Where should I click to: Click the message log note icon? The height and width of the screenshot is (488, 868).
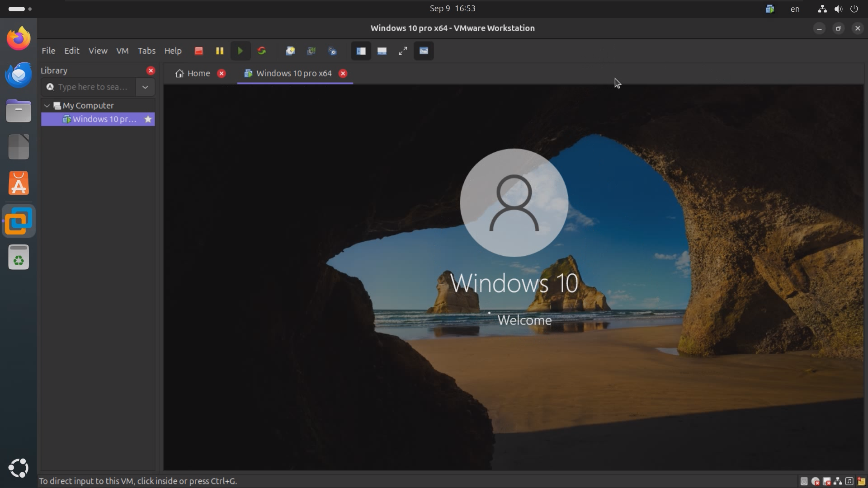tap(861, 481)
